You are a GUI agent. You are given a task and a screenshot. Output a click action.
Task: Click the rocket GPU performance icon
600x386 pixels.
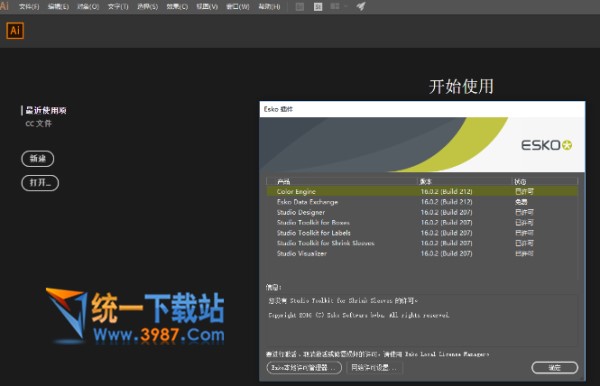361,7
